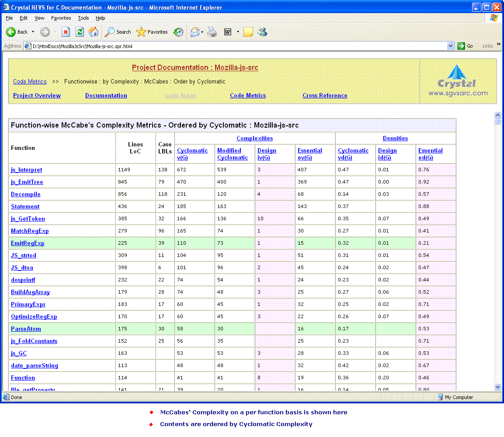Open the js_EmitTree function link
This screenshot has height=437, width=504.
click(x=27, y=182)
